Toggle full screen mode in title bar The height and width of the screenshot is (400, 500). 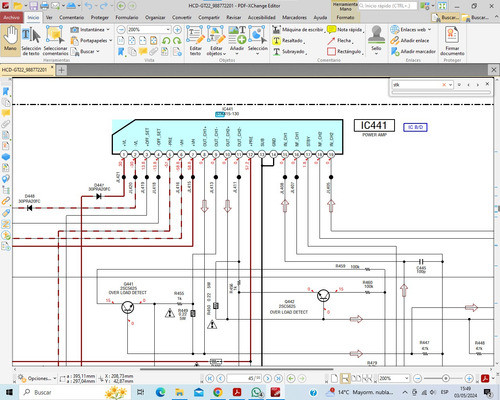point(442,6)
